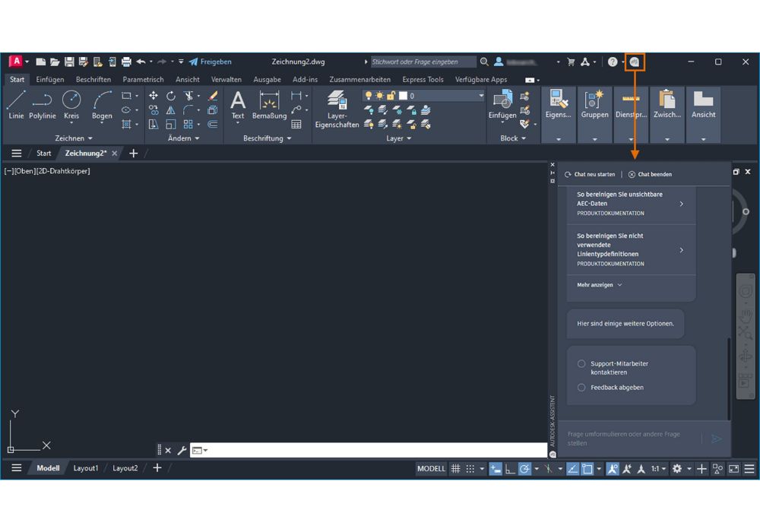
Task: Click the print (plot) icon
Action: (x=126, y=62)
